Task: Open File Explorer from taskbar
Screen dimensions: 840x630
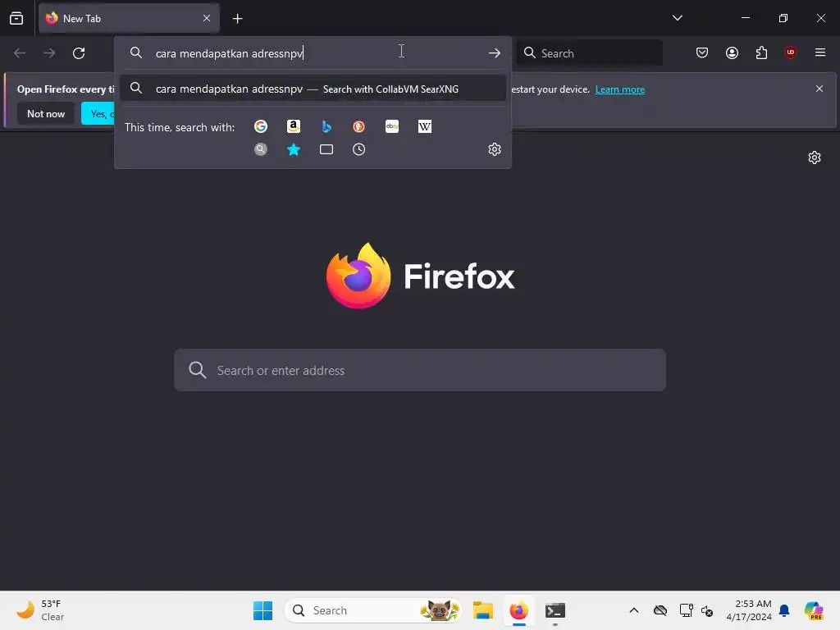Action: coord(482,610)
